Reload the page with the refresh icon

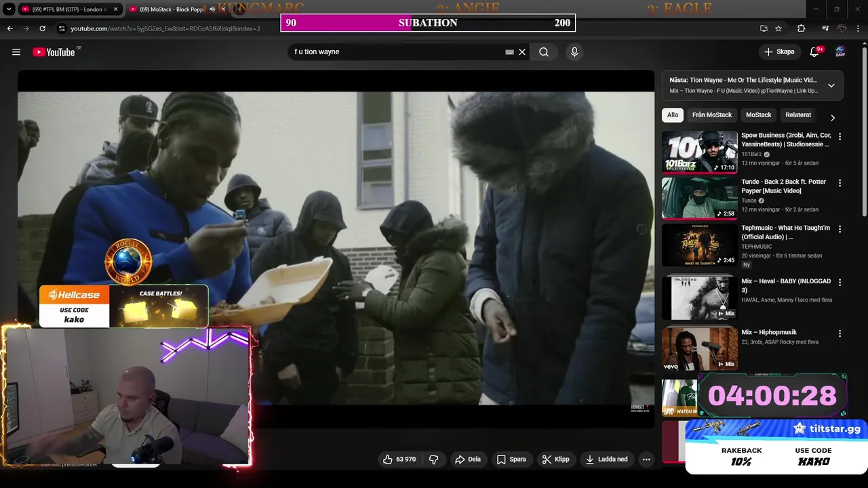[x=42, y=28]
